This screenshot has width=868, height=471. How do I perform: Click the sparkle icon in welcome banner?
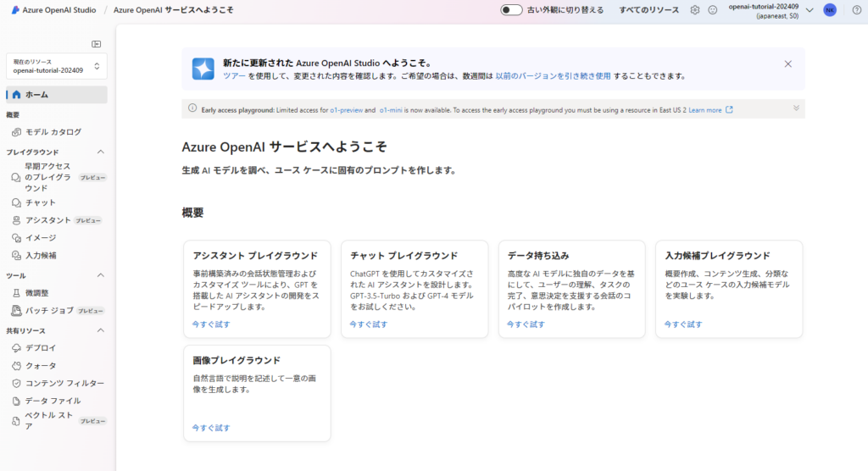pyautogui.click(x=203, y=69)
